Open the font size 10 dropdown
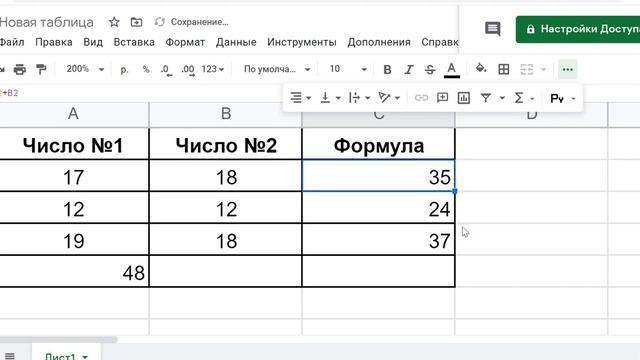 click(x=348, y=69)
